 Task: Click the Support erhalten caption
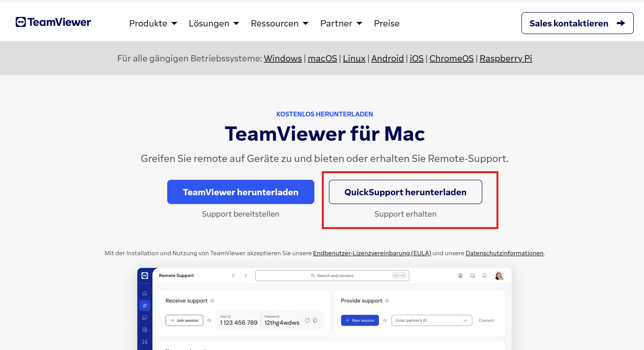coord(405,214)
